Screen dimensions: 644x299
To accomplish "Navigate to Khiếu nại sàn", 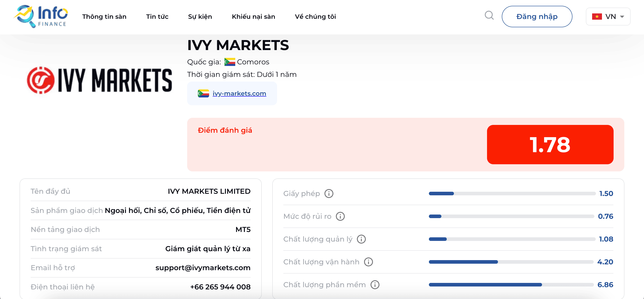I will point(253,17).
